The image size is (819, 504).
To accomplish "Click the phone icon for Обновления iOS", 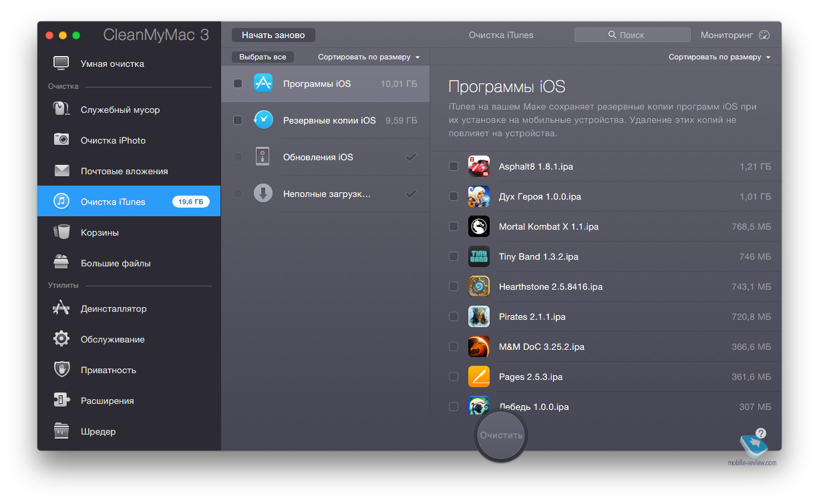I will tap(263, 157).
